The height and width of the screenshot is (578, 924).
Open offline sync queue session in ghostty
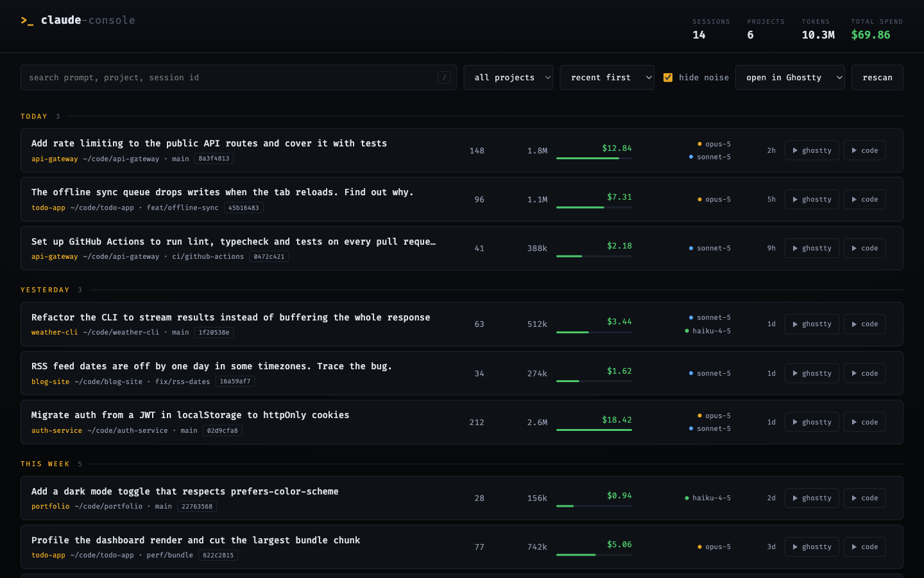[x=812, y=199]
